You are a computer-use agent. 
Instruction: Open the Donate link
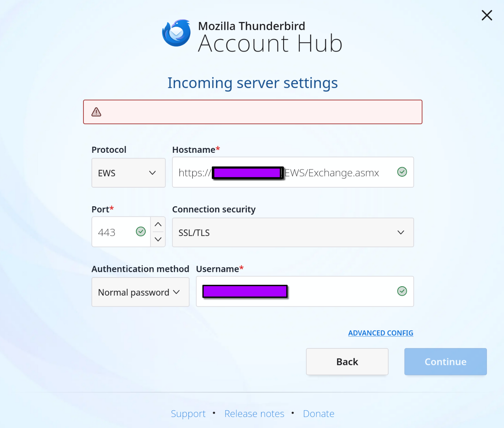[319, 414]
